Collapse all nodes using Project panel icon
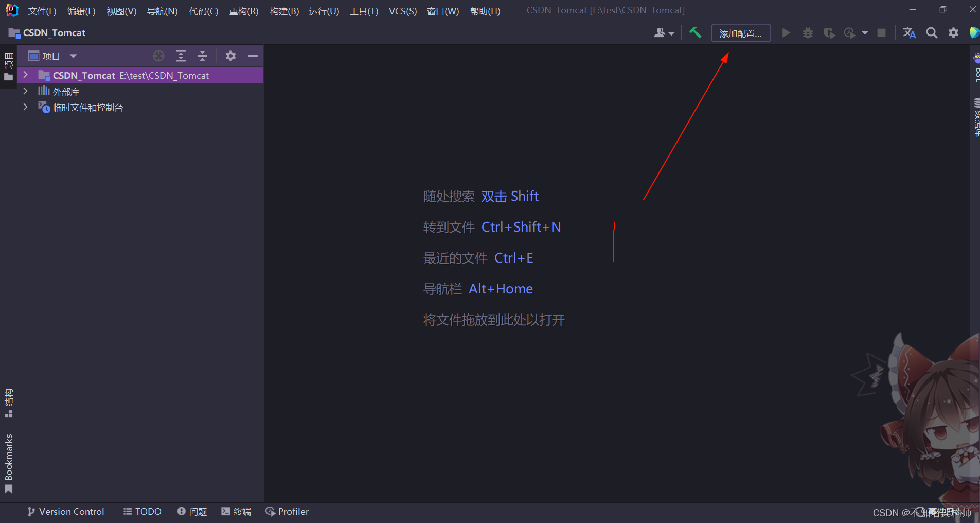Screen dimensions: 980x523 [x=202, y=56]
